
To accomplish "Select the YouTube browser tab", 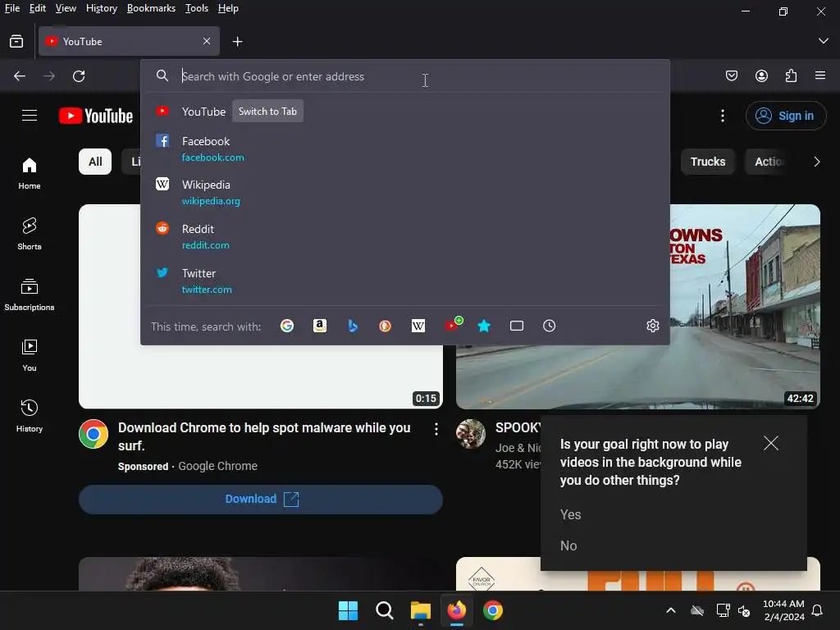I will point(129,41).
